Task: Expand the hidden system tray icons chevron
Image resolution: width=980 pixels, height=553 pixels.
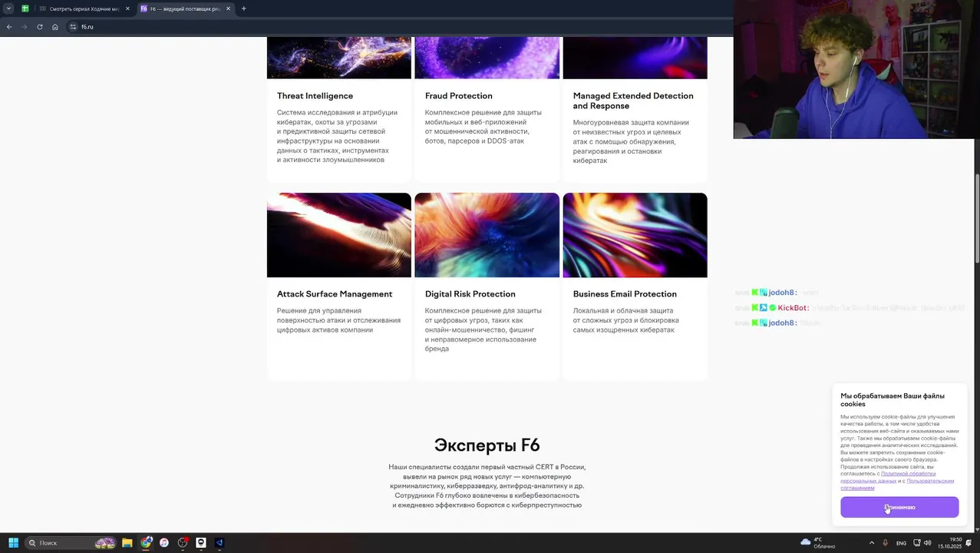Action: 871,543
